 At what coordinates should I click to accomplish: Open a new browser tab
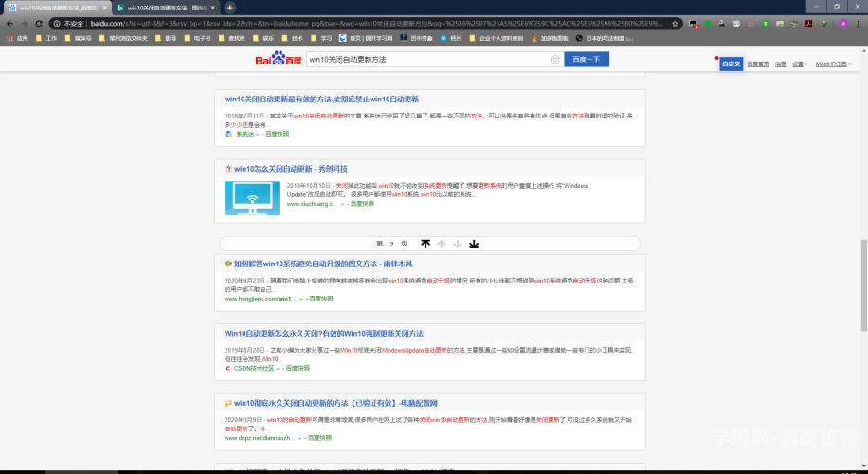tap(229, 8)
